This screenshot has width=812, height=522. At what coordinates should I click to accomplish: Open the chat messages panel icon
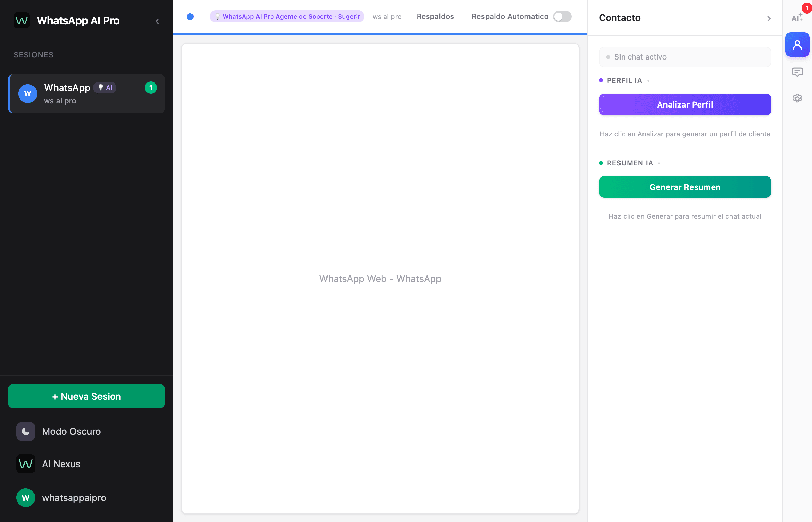click(x=797, y=72)
